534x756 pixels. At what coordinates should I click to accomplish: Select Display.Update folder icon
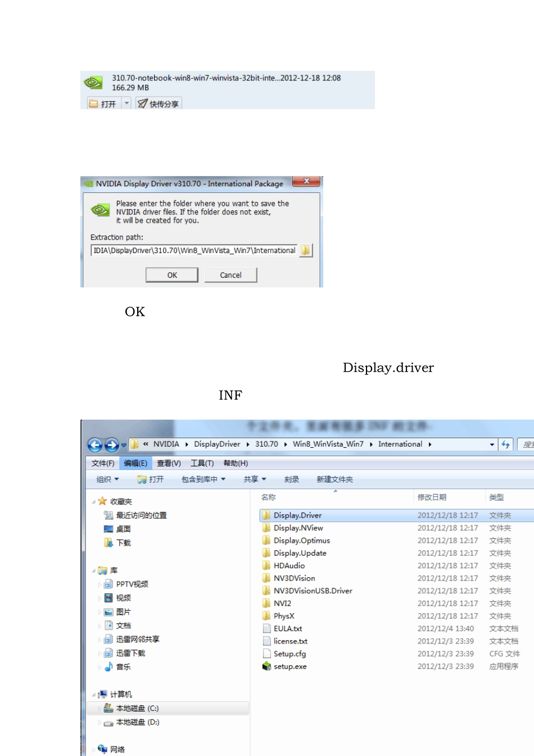pyautogui.click(x=266, y=553)
